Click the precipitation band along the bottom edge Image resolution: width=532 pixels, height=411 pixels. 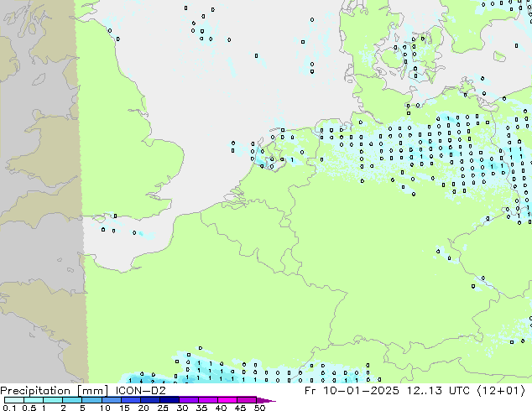point(252,373)
